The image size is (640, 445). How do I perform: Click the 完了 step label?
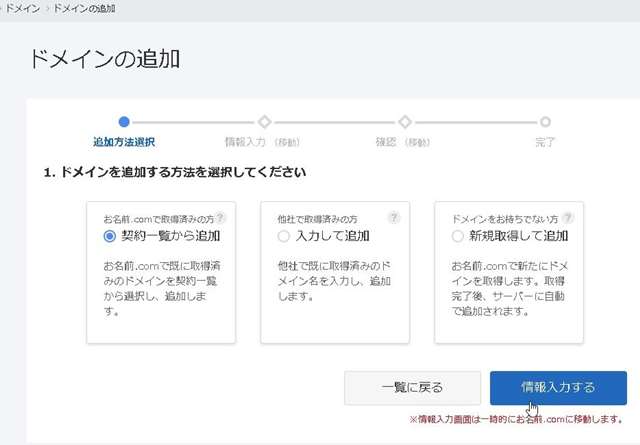tap(545, 142)
